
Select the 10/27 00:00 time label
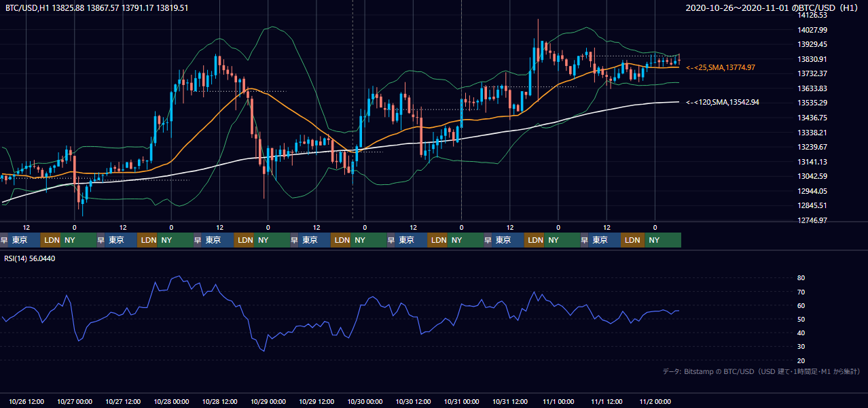[75, 401]
